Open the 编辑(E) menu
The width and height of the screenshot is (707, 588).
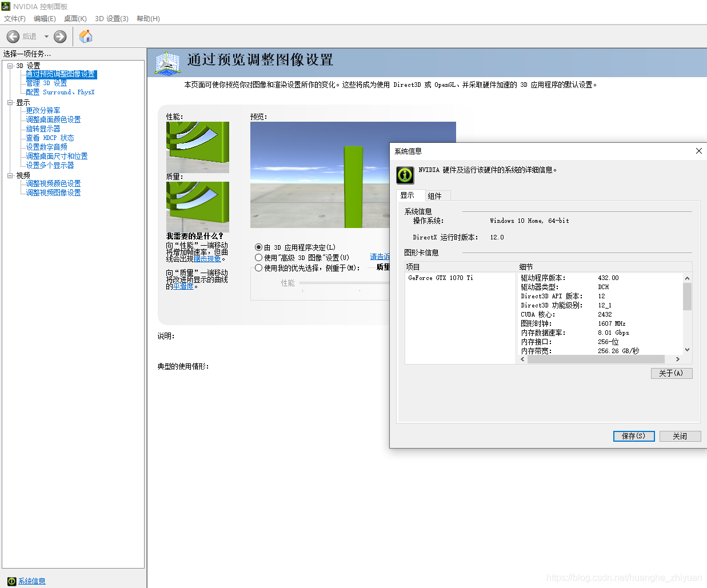(x=45, y=18)
